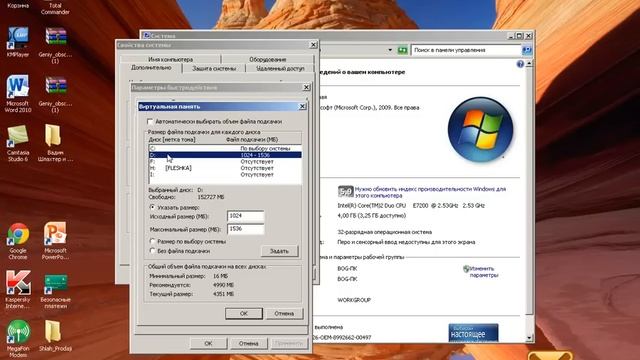Click green refresh arrows icon in address bar

[x=402, y=50]
